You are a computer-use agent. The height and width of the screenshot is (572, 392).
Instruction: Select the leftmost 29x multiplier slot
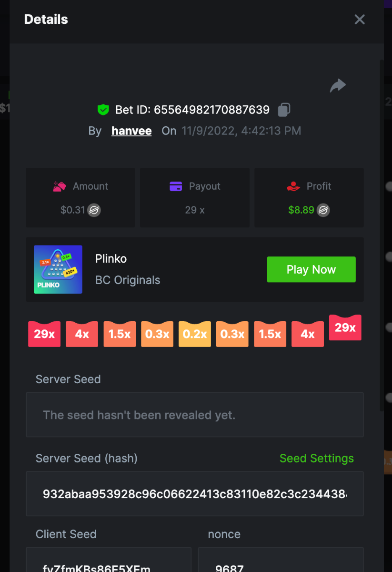[x=44, y=334]
